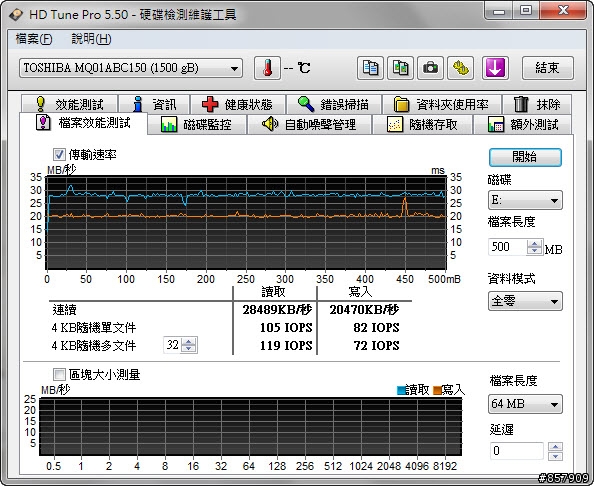Enable the 區塊大小測量 checkbox
Image resolution: width=594 pixels, height=486 pixels.
[59, 375]
